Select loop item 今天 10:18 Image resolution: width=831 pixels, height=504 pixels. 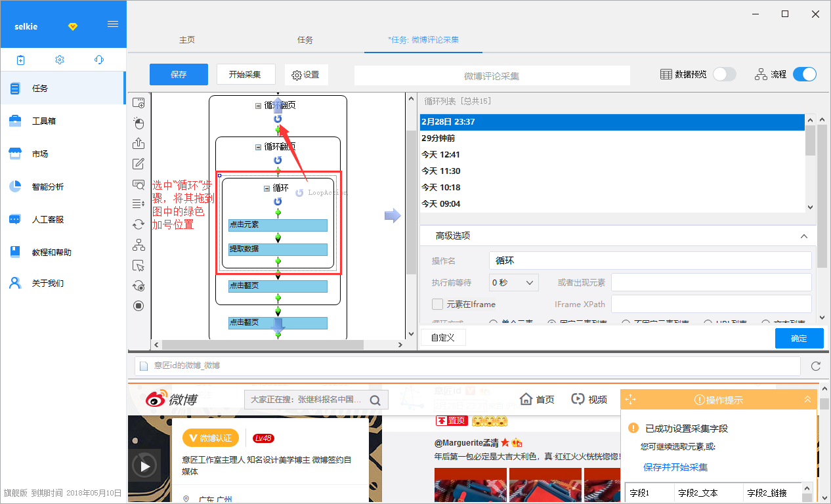(x=612, y=188)
